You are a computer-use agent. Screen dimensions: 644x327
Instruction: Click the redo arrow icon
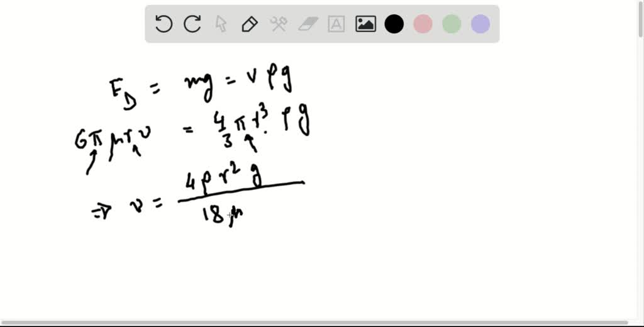point(192,24)
